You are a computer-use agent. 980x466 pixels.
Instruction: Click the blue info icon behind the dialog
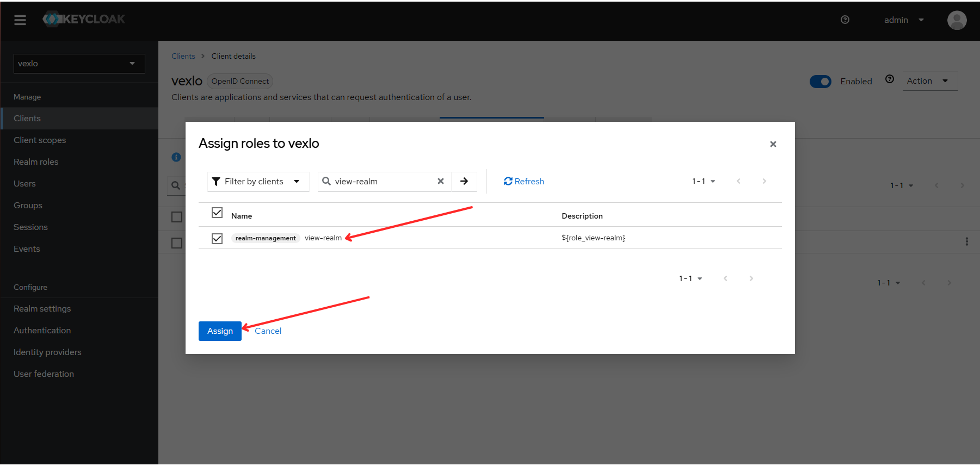pyautogui.click(x=176, y=157)
